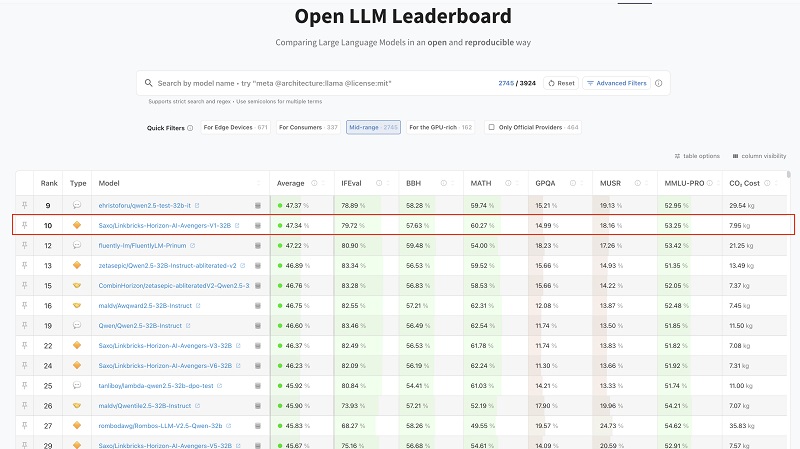Click the search magnifier icon
Image resolution: width=800 pixels, height=449 pixels.
148,83
